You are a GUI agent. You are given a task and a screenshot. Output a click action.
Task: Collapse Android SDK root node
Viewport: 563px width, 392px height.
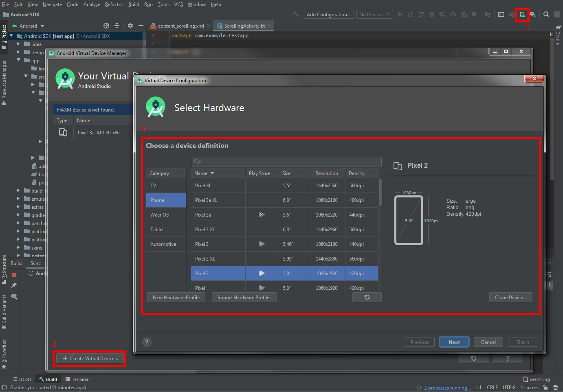coord(11,36)
